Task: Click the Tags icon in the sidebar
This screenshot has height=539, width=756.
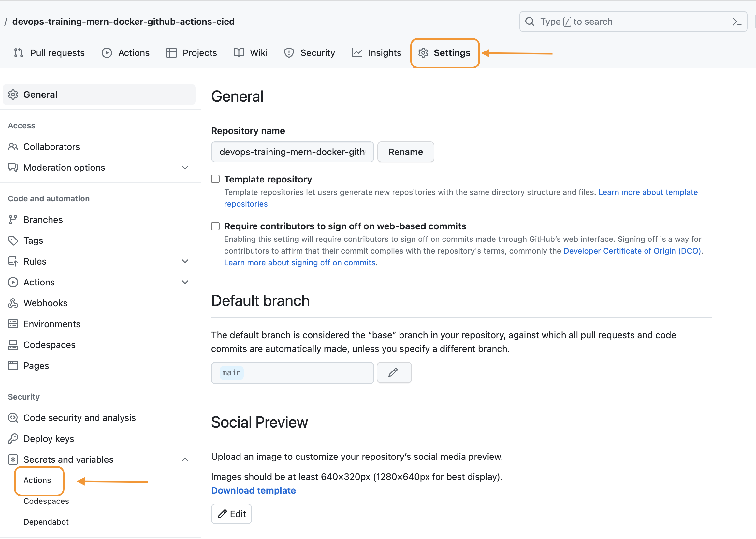Action: (x=13, y=240)
